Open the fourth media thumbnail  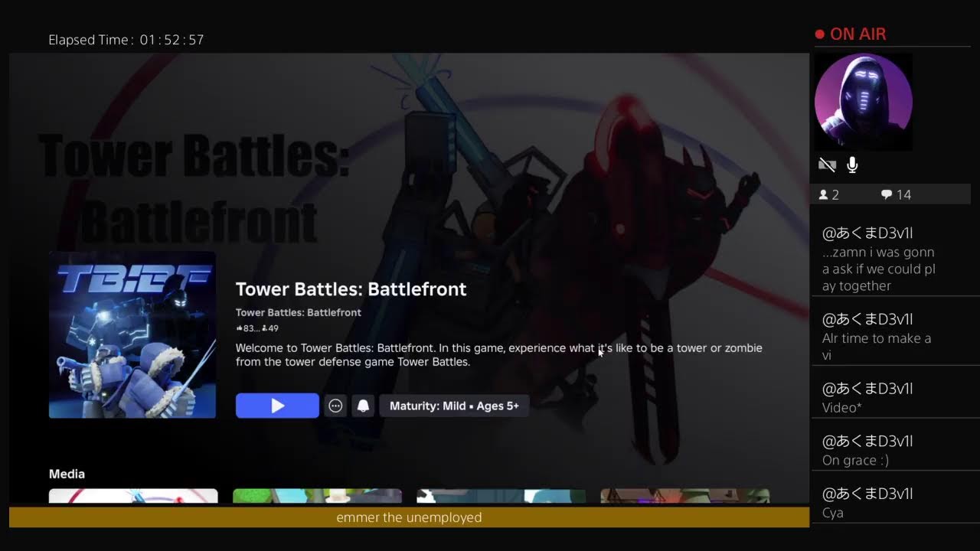[684, 496]
